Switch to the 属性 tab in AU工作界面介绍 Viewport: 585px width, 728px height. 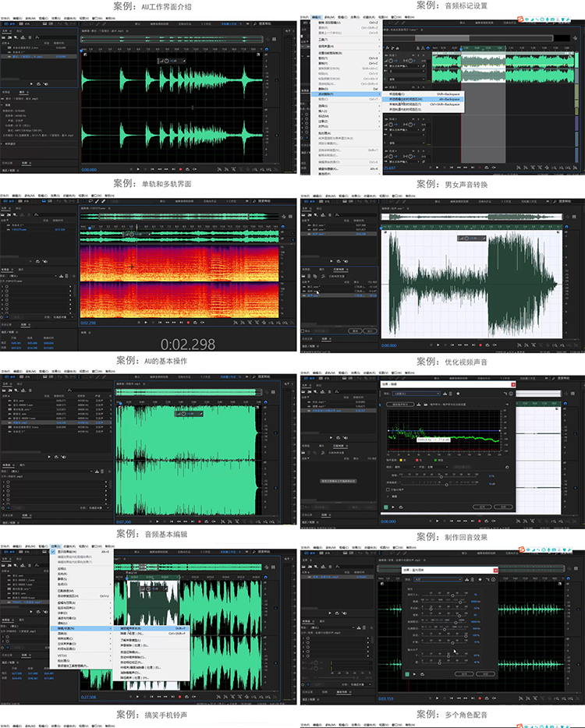click(x=22, y=92)
